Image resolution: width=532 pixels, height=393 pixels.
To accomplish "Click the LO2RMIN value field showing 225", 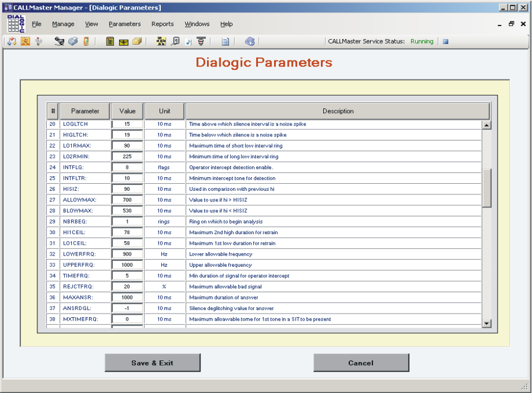I will coord(128,156).
